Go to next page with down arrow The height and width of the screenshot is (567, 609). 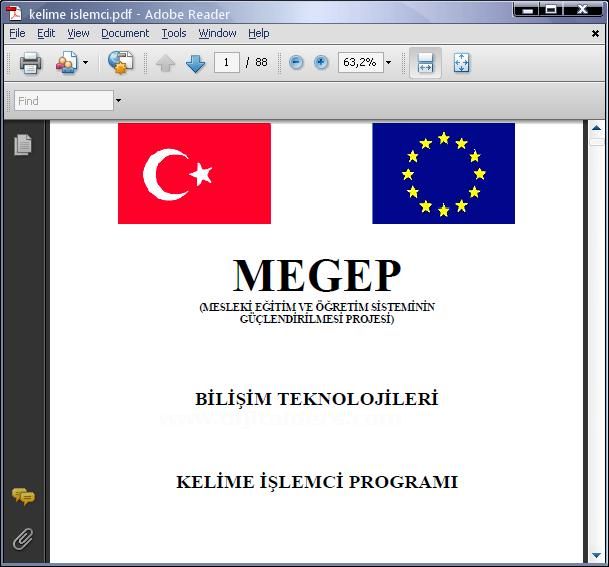pos(195,63)
